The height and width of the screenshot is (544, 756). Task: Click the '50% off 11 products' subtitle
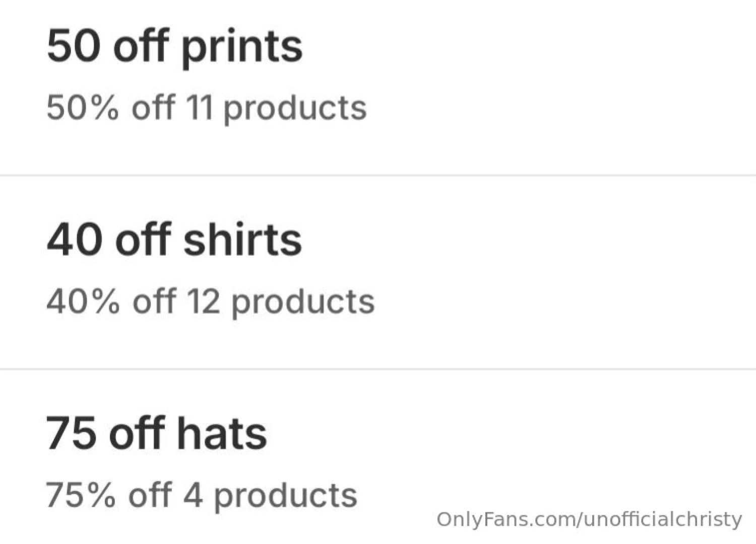[206, 106]
